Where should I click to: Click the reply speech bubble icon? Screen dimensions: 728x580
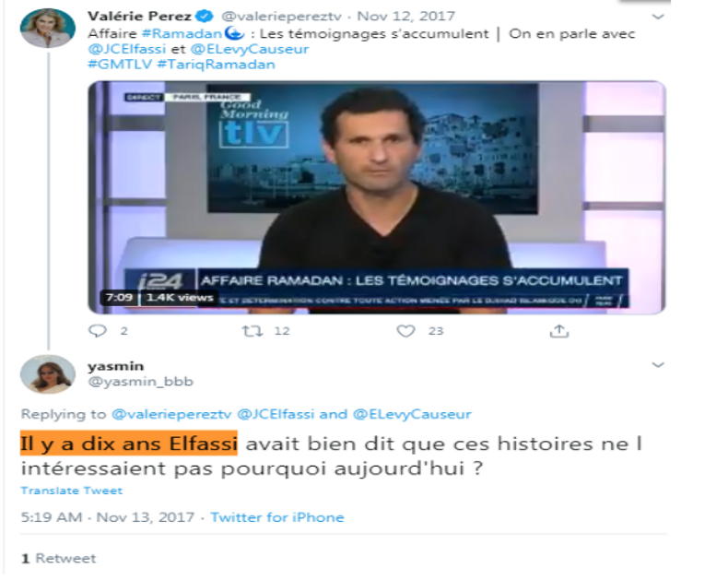(98, 331)
